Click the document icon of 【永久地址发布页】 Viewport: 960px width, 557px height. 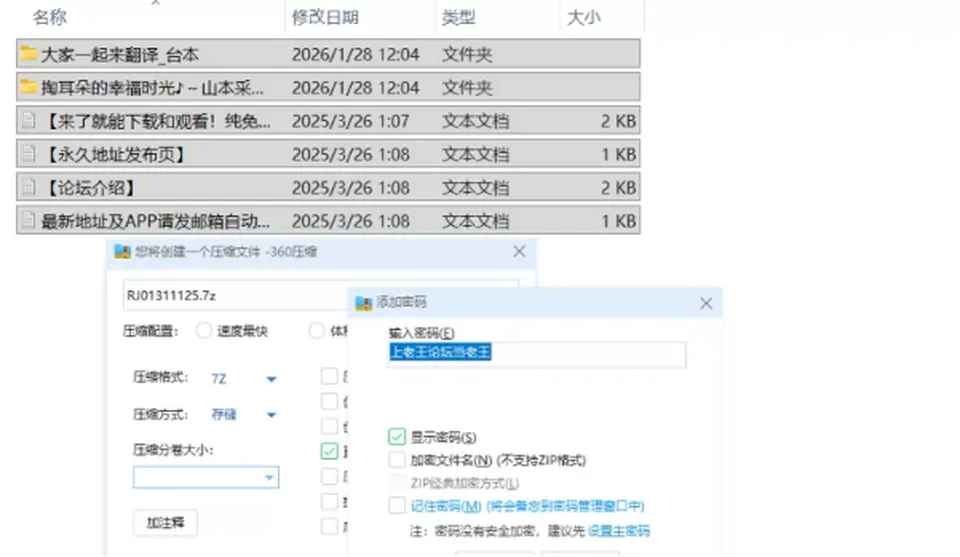[x=28, y=154]
